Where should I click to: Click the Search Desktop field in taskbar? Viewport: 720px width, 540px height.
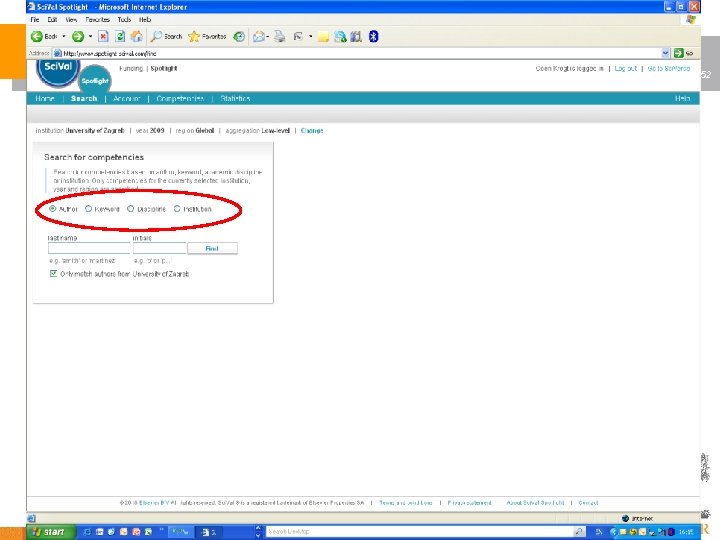[x=420, y=532]
